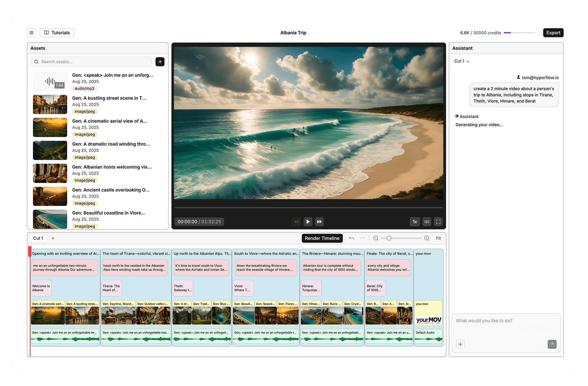Click the fast forward icon
This screenshot has height=386, width=588.
coord(319,222)
